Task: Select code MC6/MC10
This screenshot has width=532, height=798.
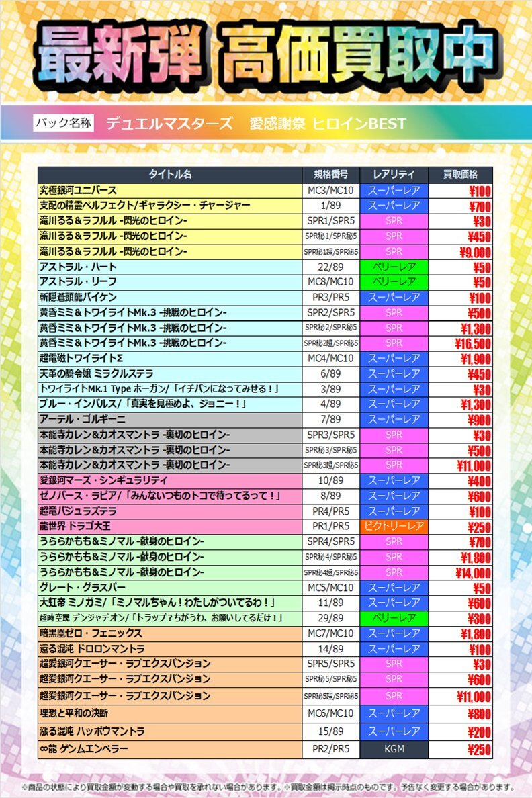Action: pos(331,713)
